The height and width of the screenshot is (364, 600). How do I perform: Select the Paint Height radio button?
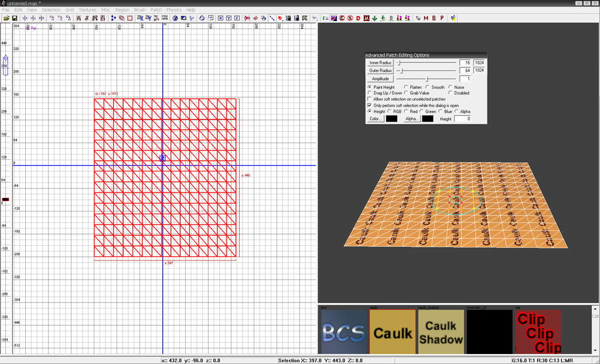click(369, 87)
